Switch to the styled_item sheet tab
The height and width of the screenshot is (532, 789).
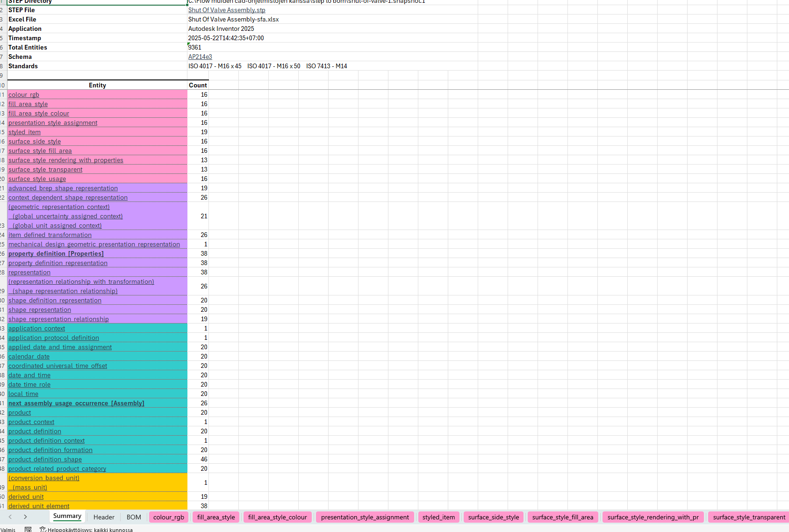pos(438,517)
